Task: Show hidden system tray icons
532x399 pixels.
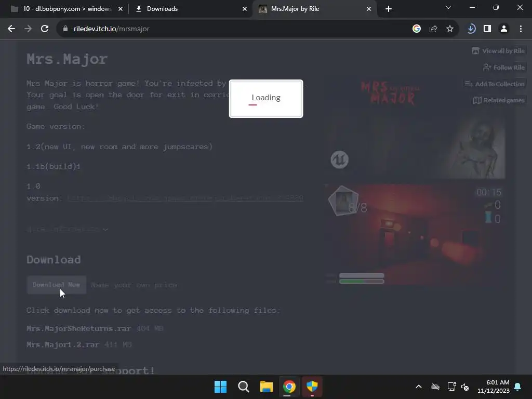Action: tap(419, 387)
